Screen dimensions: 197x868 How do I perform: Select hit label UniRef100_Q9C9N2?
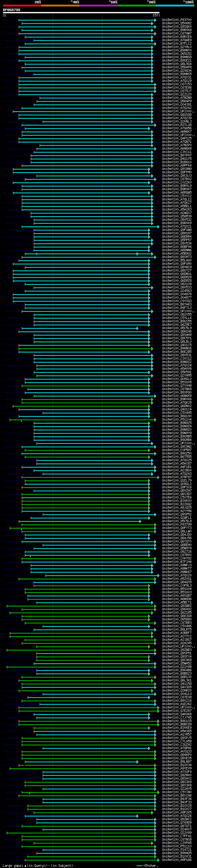pyautogui.click(x=176, y=446)
